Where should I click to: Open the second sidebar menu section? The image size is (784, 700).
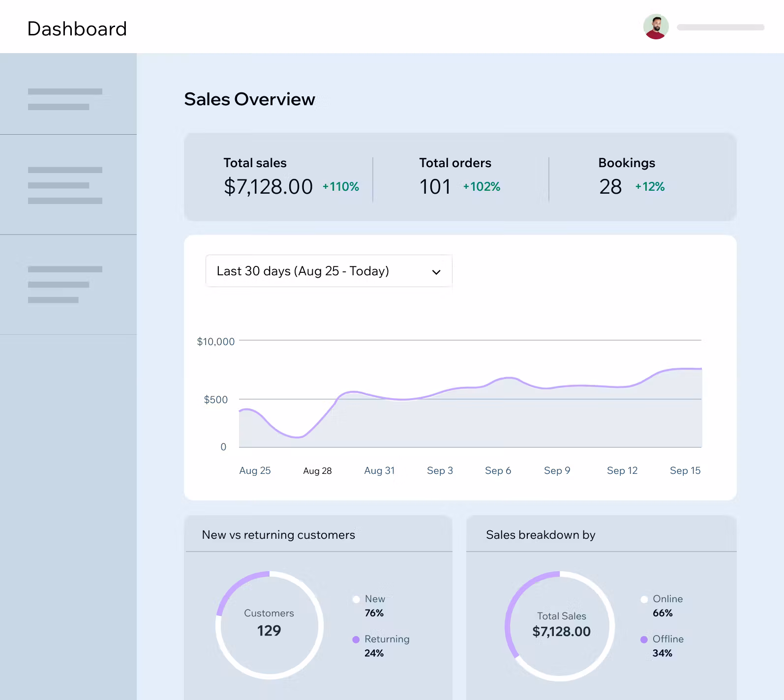click(x=65, y=185)
